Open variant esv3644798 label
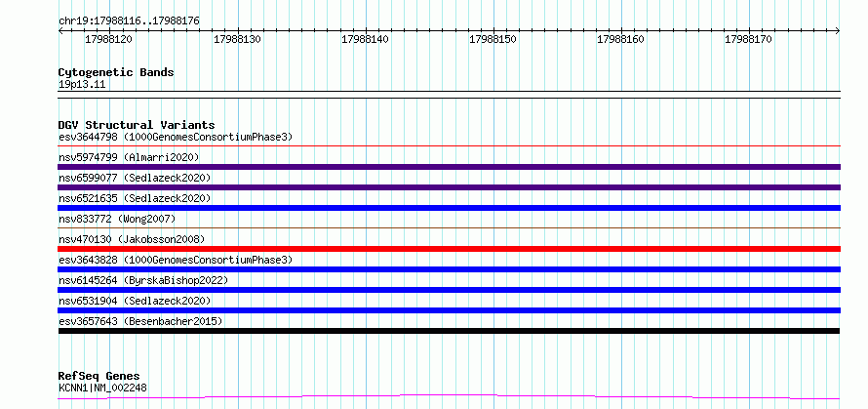 (176, 137)
